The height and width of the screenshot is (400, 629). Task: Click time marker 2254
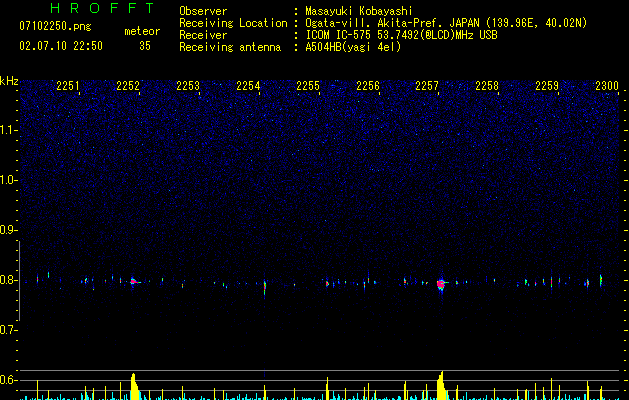(248, 85)
